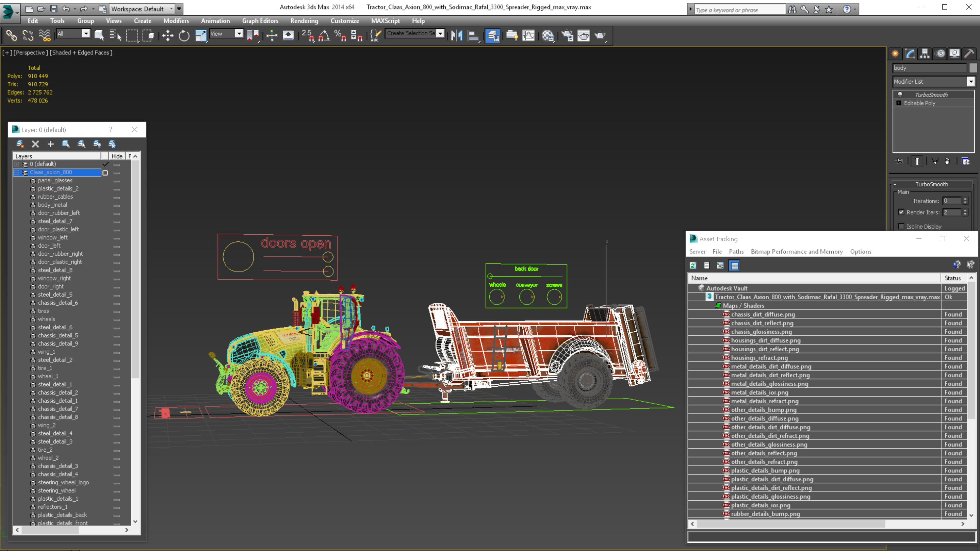This screenshot has height=551, width=980.
Task: Click the Select and Link tool
Action: (x=12, y=36)
